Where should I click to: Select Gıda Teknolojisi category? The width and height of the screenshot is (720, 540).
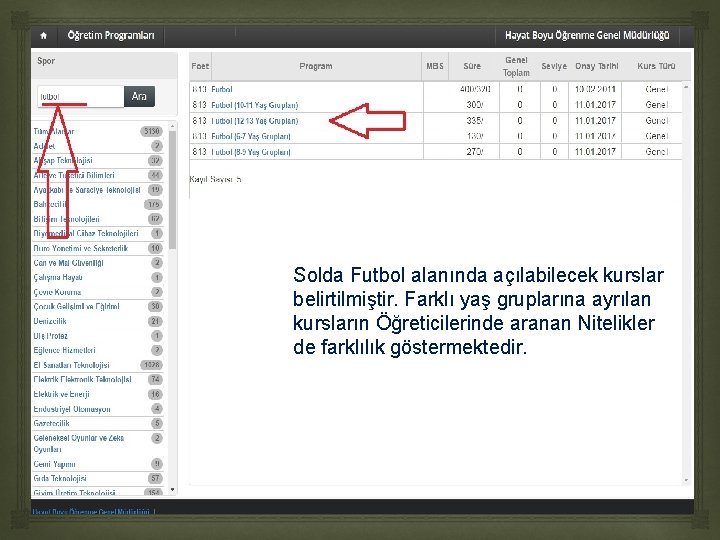[x=60, y=478]
